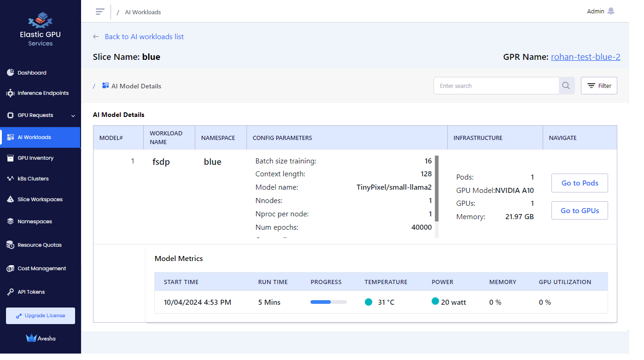
Task: Click the GPU Inventory box icon
Action: [10, 158]
